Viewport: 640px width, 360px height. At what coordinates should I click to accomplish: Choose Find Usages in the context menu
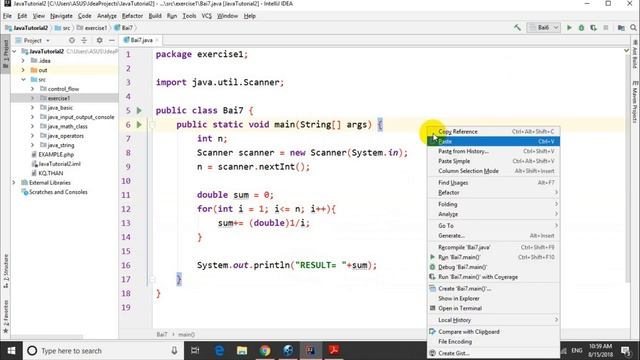493,183
